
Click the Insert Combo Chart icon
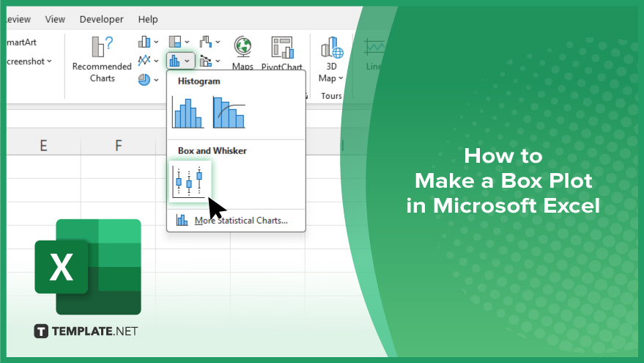point(206,62)
